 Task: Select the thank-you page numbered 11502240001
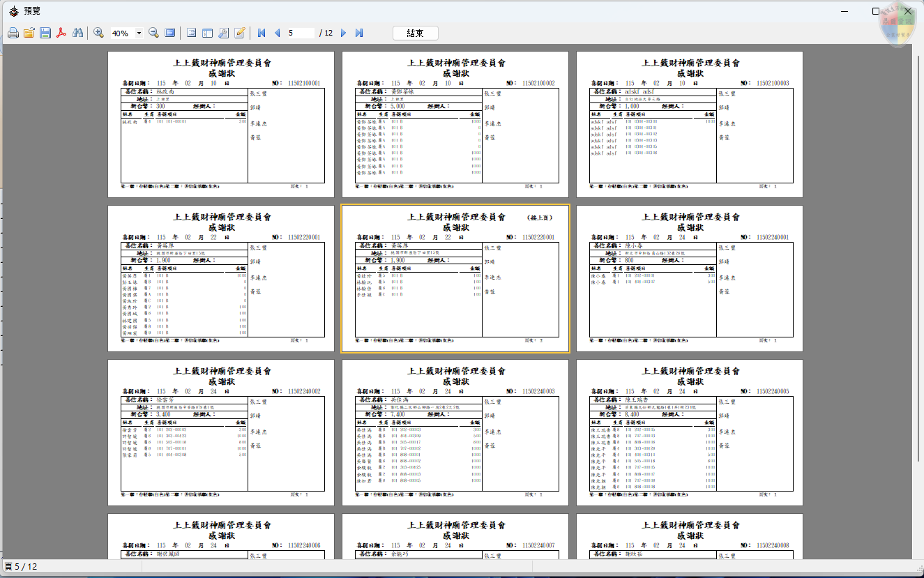[689, 279]
